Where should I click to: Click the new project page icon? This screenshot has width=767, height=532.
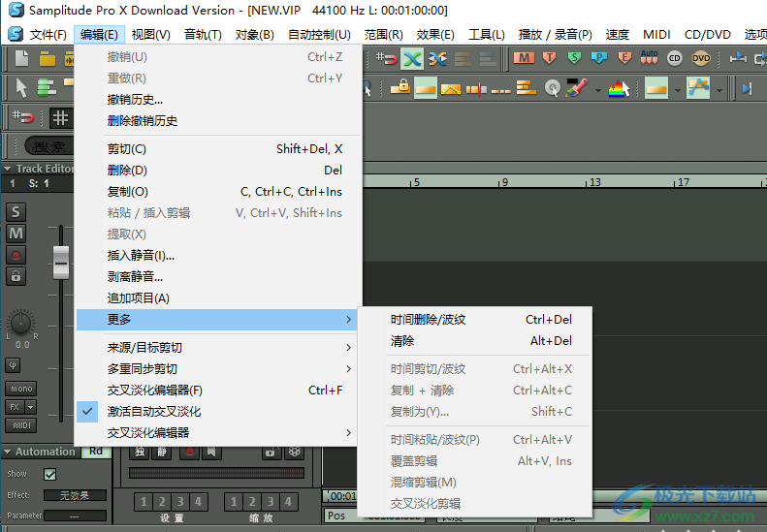coord(21,59)
